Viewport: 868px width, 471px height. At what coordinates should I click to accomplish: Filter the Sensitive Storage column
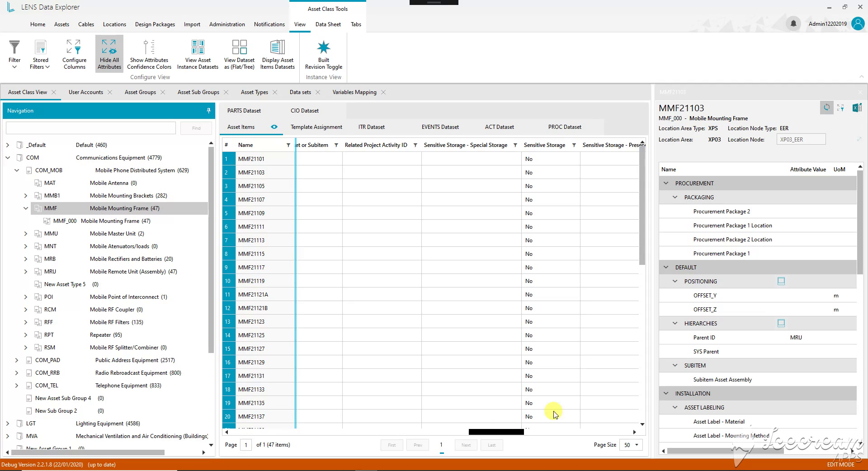click(574, 145)
